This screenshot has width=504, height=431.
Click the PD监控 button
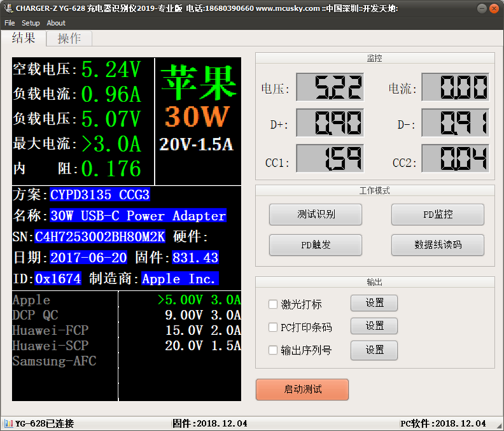click(437, 214)
